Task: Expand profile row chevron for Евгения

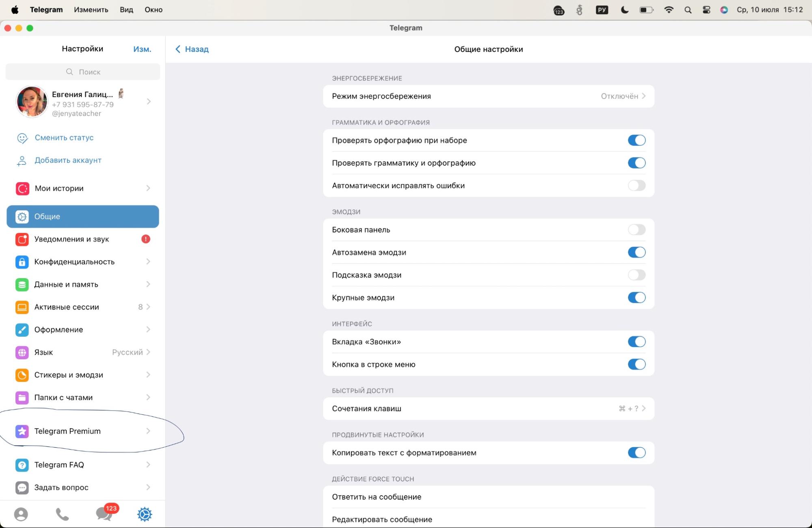Action: coord(149,101)
